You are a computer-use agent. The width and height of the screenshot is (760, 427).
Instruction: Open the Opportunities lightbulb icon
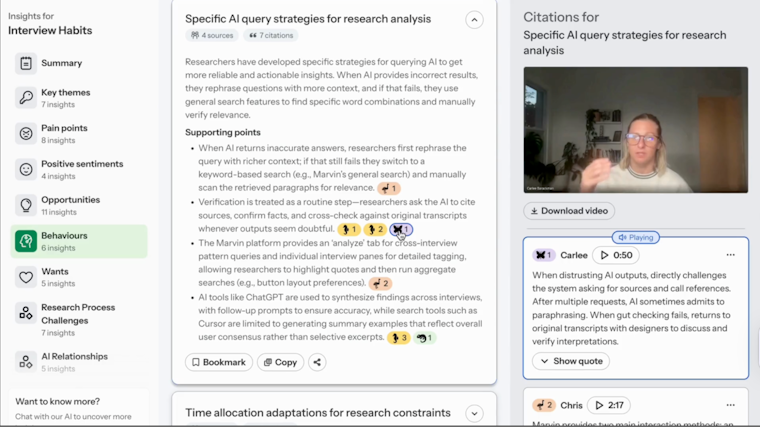tap(26, 206)
